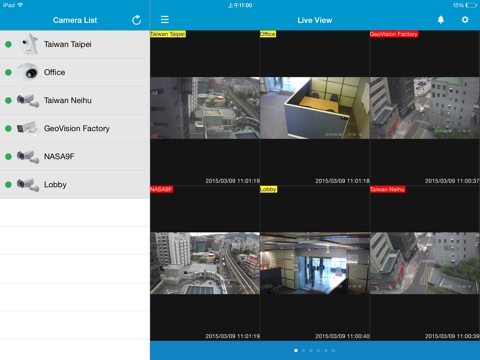This screenshot has width=480, height=360.
Task: Select the GeoVision Factory box camera icon
Action: click(x=28, y=128)
